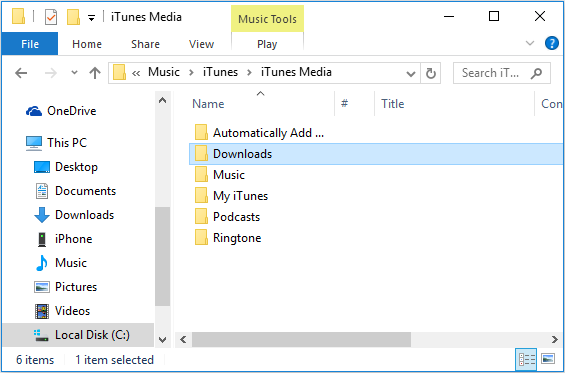Go back with the left arrow
Viewport: 565px width, 373px height.
(x=21, y=73)
